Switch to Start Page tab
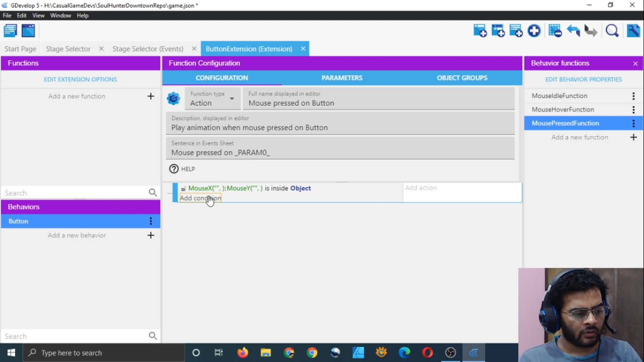Screen dimensions: 644x362 20,49
